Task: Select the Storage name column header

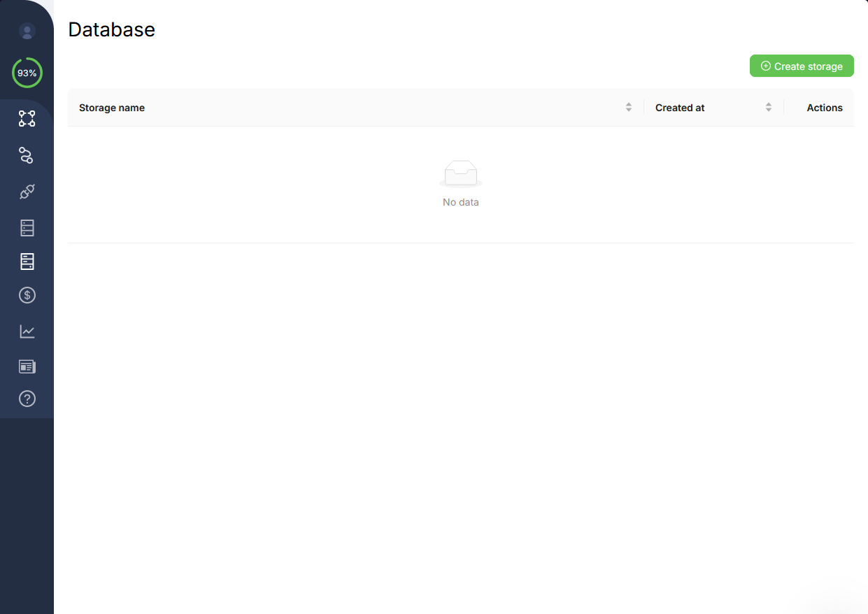Action: 112,107
